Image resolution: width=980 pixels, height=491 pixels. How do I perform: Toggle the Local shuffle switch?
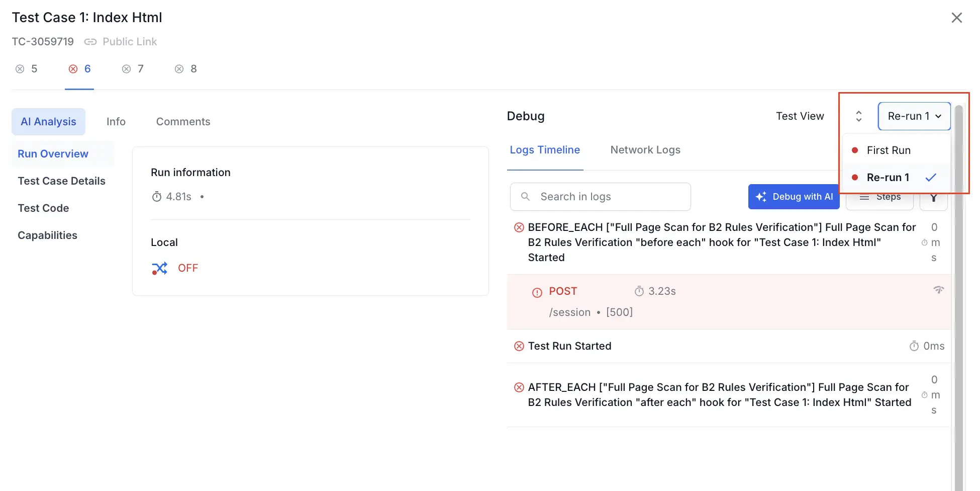tap(159, 268)
